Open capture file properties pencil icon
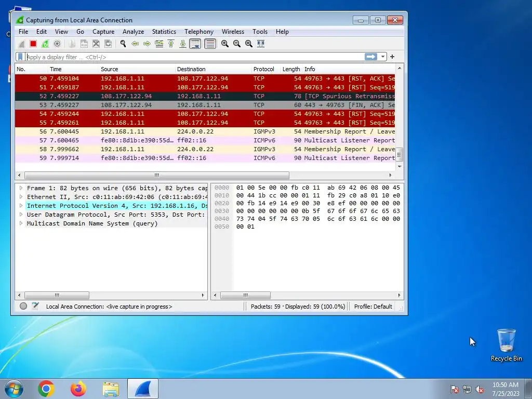 [35, 306]
